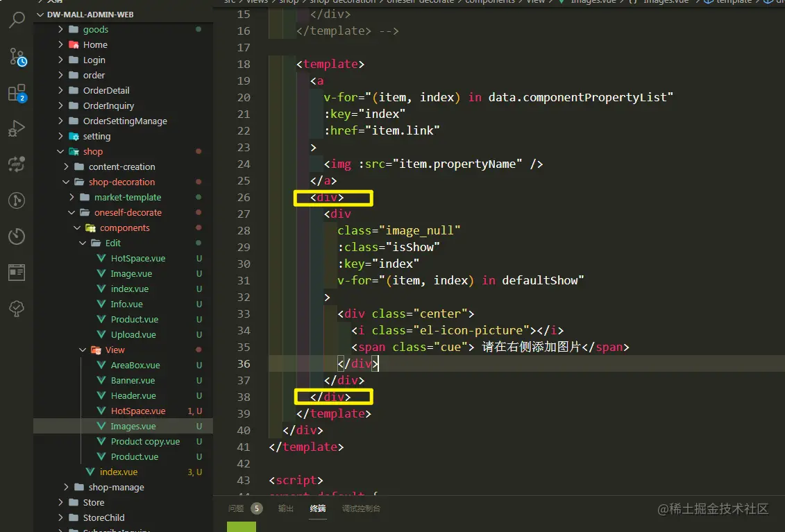Switch to the 调试控制台 debug console tab
Viewport: 785px width, 532px height.
(361, 508)
